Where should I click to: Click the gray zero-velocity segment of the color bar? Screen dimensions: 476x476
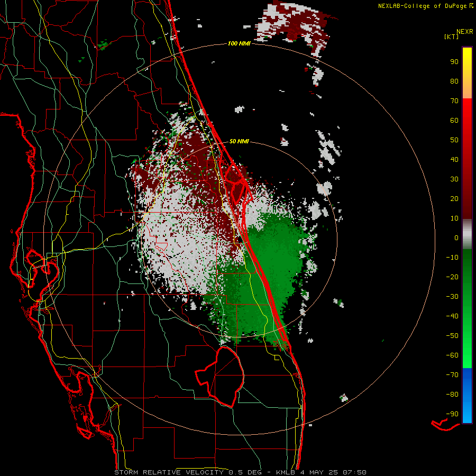467,234
